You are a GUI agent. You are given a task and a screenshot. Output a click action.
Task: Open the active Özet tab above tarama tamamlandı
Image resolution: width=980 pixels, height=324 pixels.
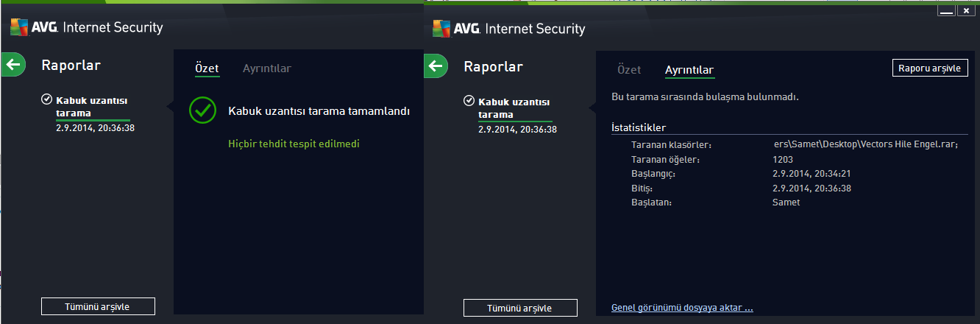click(x=207, y=68)
